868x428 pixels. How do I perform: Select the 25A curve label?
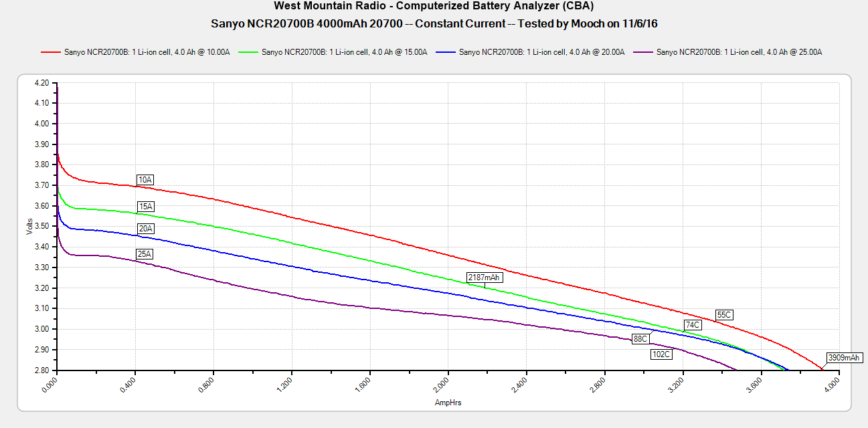click(145, 254)
